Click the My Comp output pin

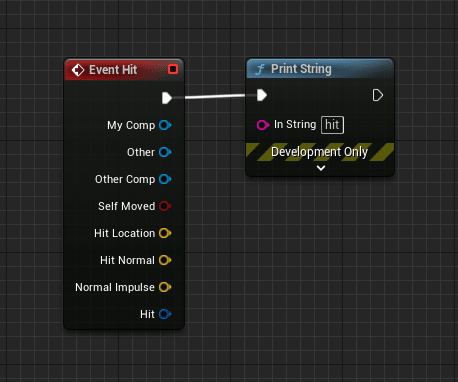(165, 125)
